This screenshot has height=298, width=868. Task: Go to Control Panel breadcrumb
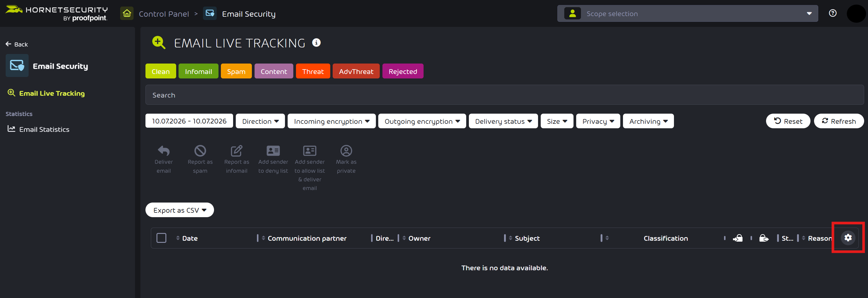point(164,14)
